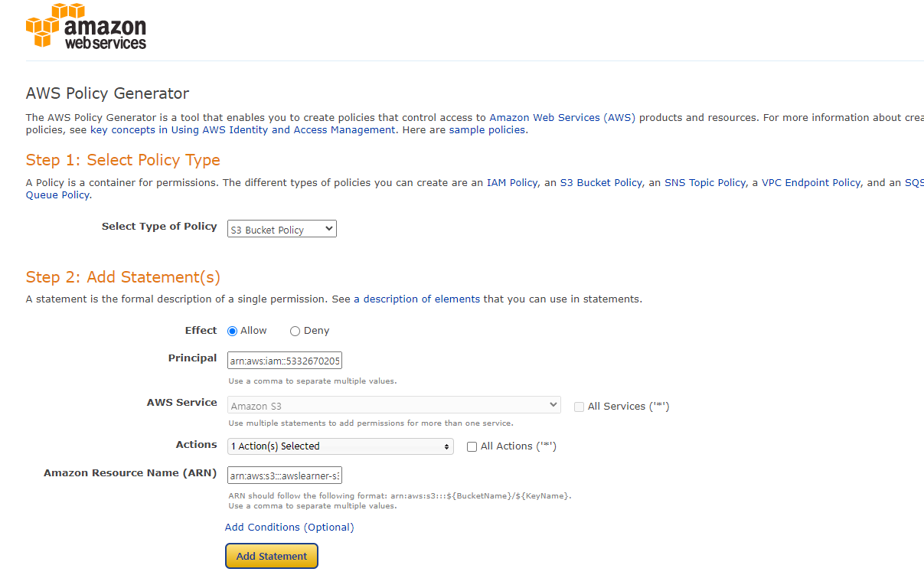Open the Select Type of Policy dropdown
Viewport: 924px width, 585px height.
[282, 229]
